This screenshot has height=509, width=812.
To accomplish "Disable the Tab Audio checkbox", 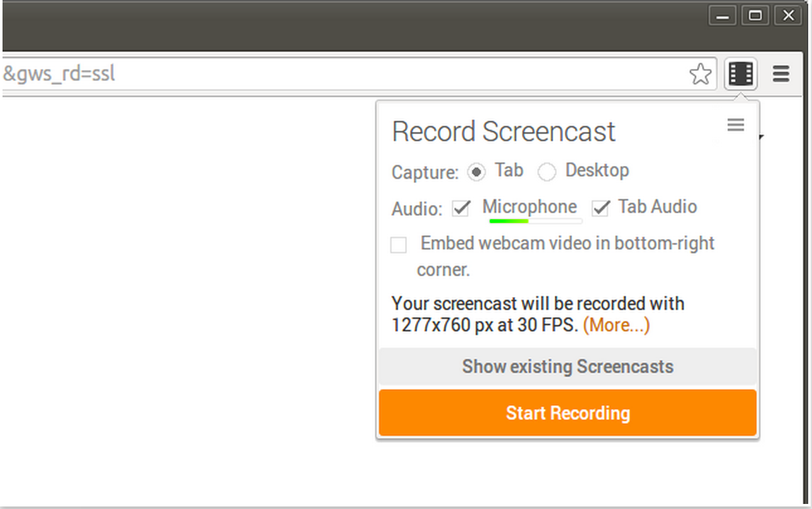I will 601,208.
